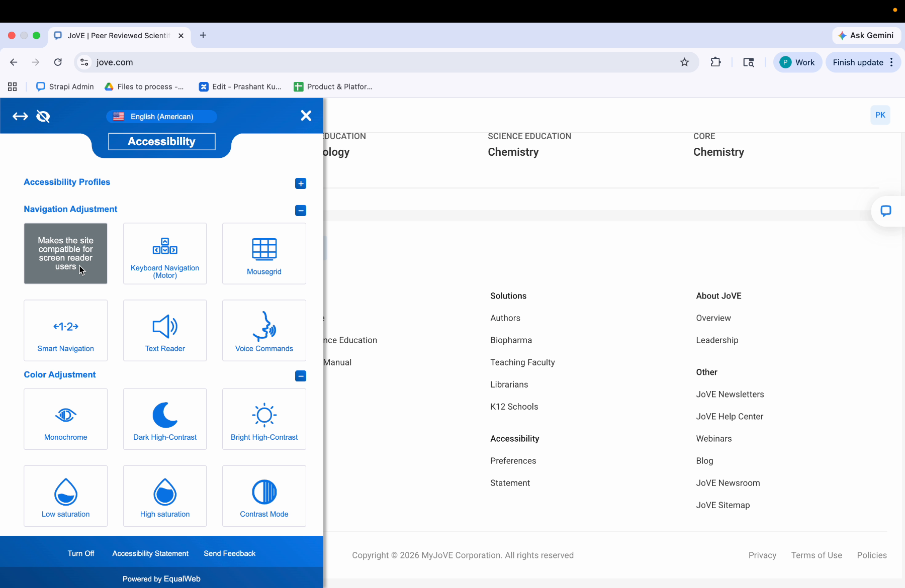Image resolution: width=905 pixels, height=588 pixels.
Task: Enable Voice Commands
Action: [x=264, y=330]
